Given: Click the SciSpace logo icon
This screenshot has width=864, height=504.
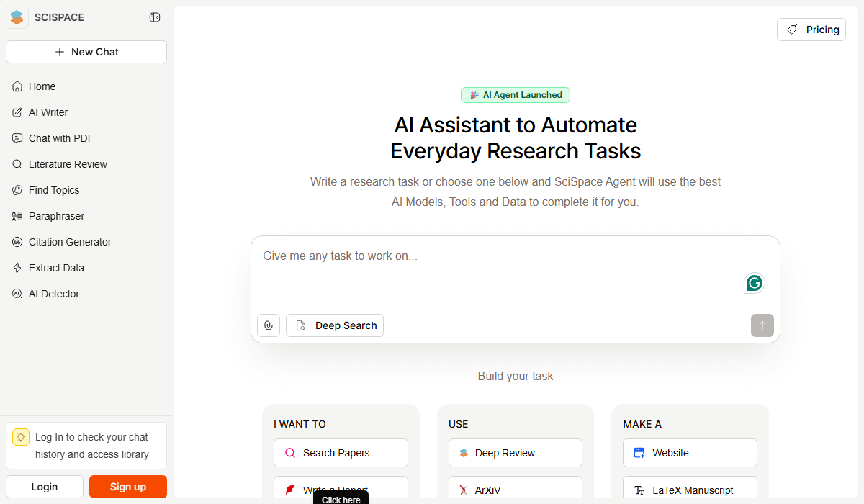Looking at the screenshot, I should point(17,17).
